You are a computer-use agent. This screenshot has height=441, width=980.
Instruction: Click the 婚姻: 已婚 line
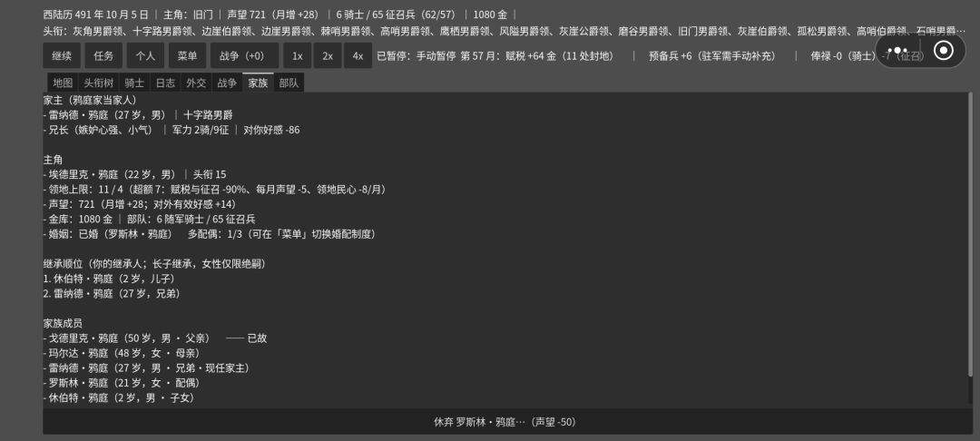click(x=209, y=234)
